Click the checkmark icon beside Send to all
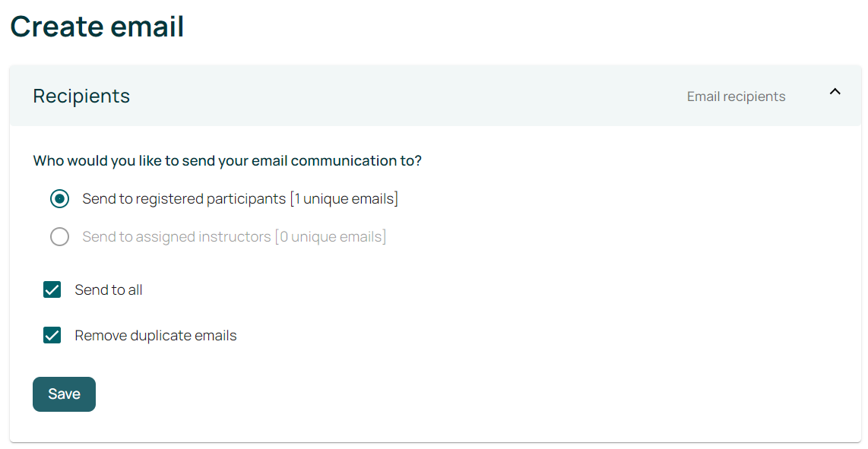The height and width of the screenshot is (449, 868). pos(52,289)
